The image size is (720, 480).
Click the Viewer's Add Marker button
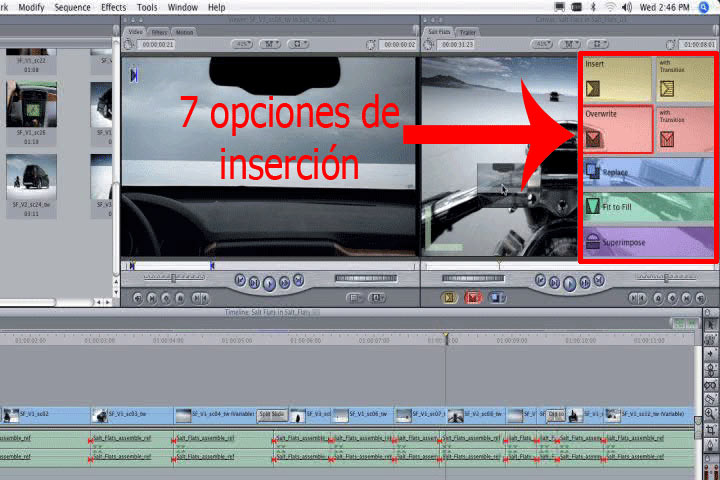(x=180, y=299)
